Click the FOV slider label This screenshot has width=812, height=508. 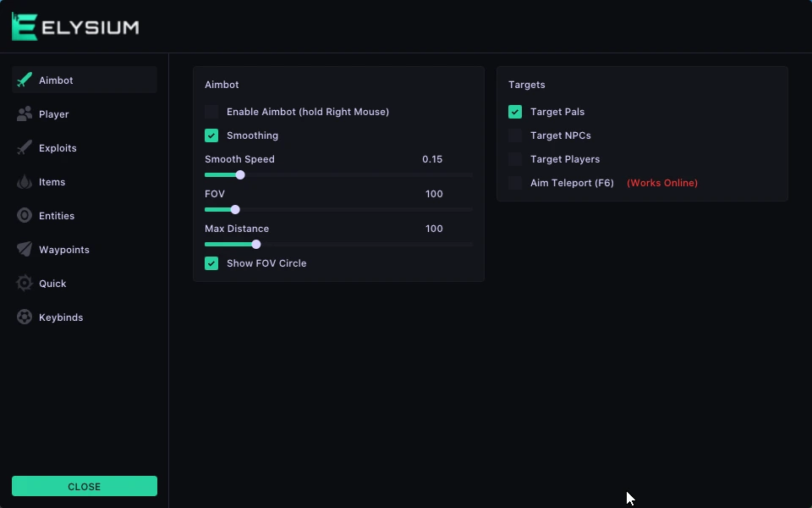click(214, 194)
